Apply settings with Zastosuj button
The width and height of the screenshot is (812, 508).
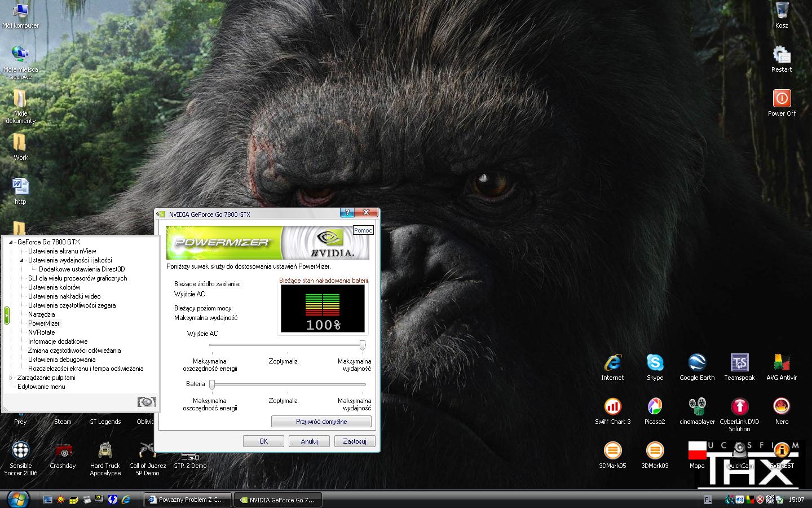[355, 441]
